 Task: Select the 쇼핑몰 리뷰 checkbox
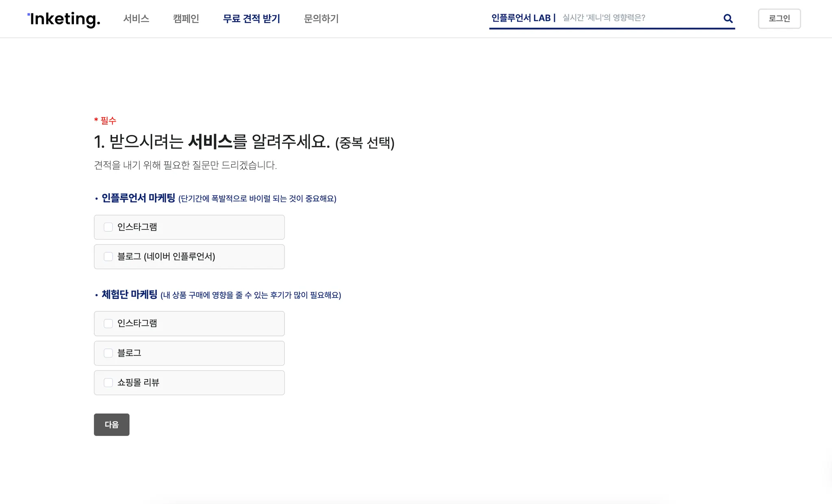click(x=108, y=383)
